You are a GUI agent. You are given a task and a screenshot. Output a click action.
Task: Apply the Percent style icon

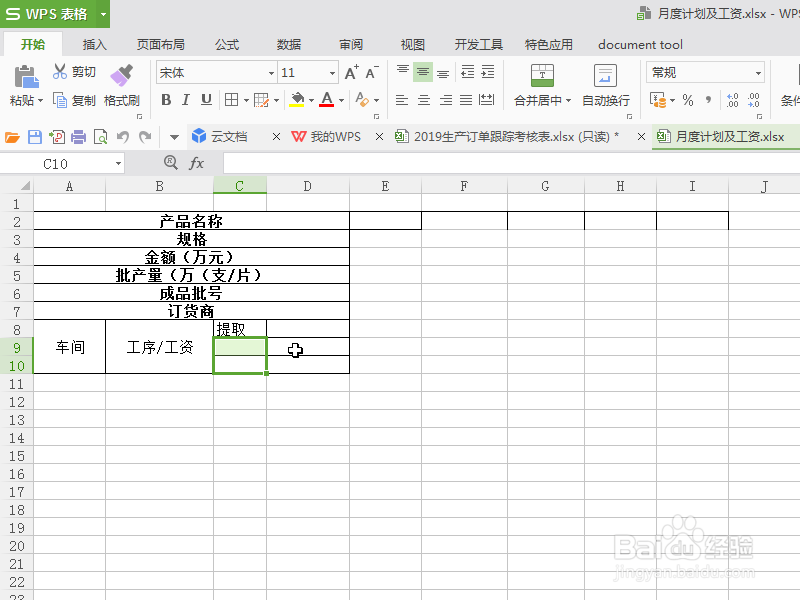687,100
